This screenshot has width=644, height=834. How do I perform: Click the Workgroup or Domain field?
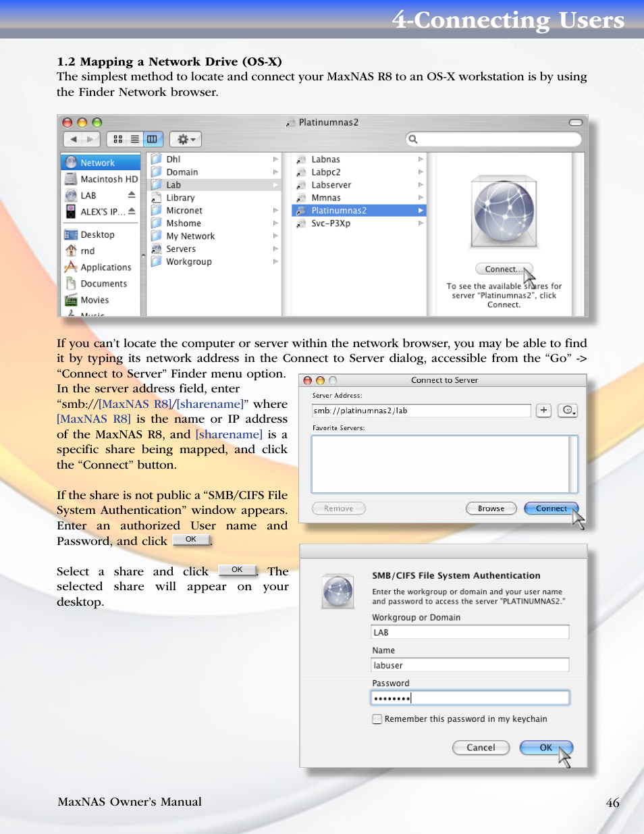[x=470, y=632]
